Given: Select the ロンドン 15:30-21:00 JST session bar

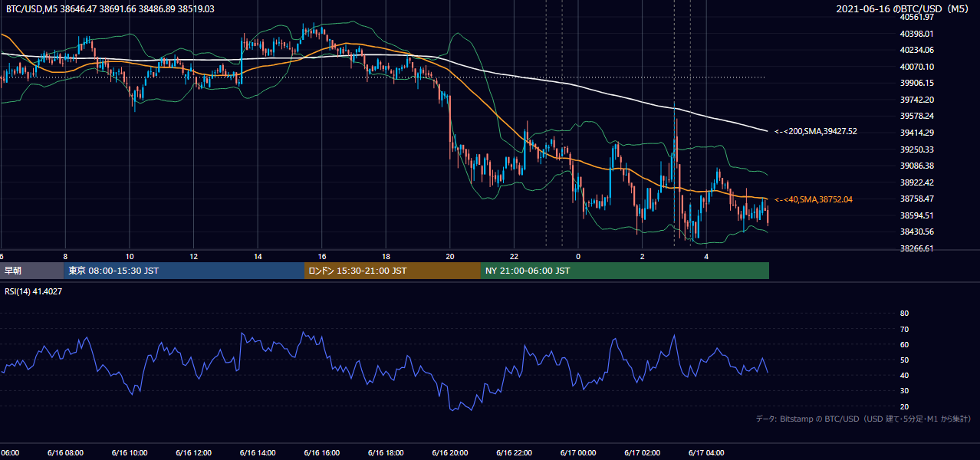Looking at the screenshot, I should (x=393, y=271).
